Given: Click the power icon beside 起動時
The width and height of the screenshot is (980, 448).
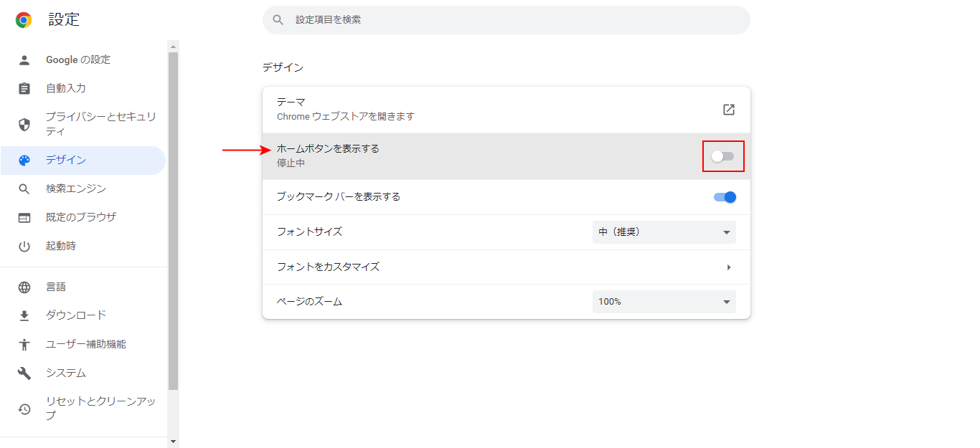Looking at the screenshot, I should [24, 247].
